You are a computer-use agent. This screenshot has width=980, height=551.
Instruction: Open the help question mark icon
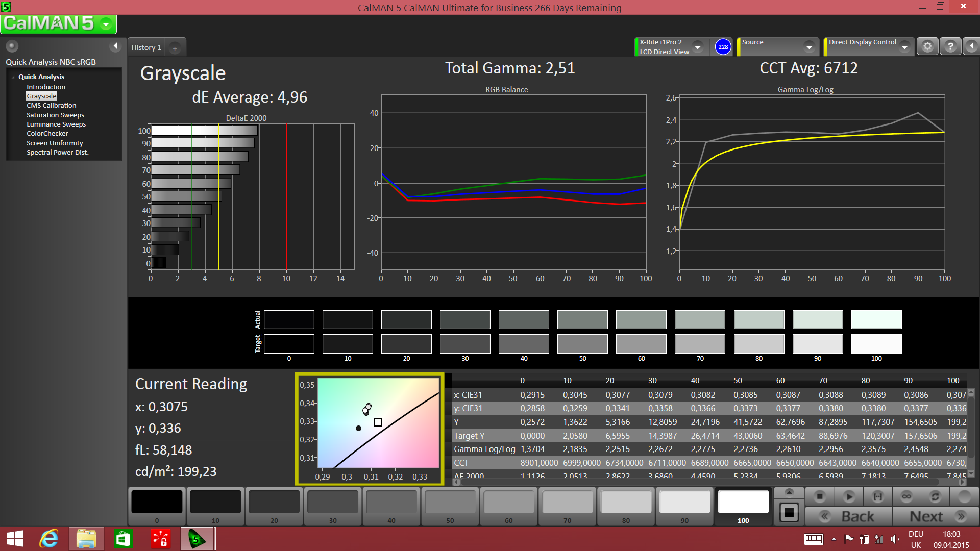coord(950,46)
